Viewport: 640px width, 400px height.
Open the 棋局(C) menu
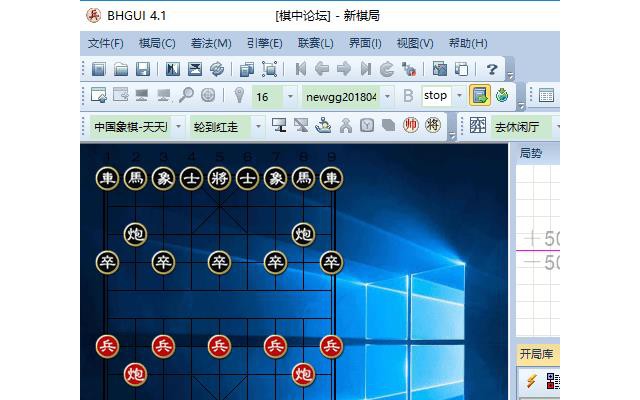[x=157, y=43]
